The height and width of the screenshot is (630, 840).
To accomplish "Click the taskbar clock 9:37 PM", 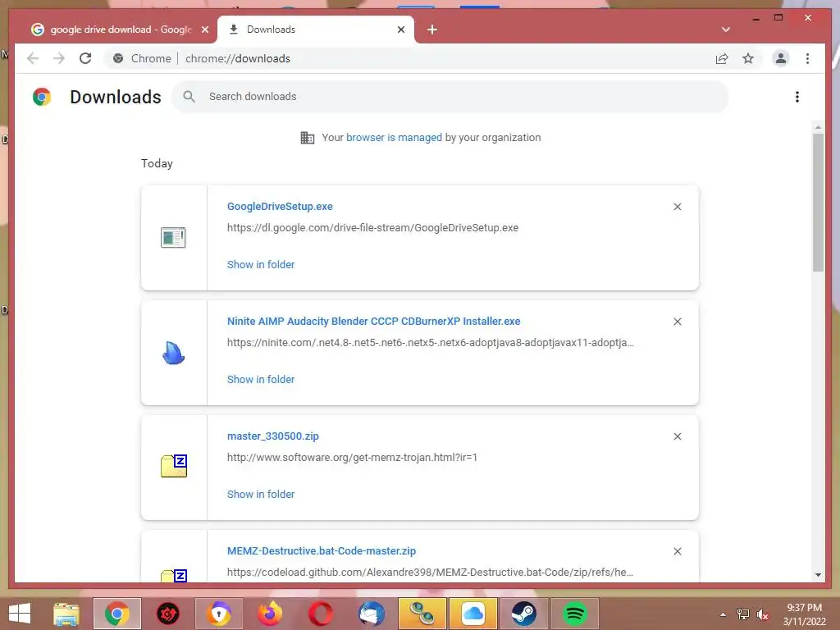I will [804, 614].
